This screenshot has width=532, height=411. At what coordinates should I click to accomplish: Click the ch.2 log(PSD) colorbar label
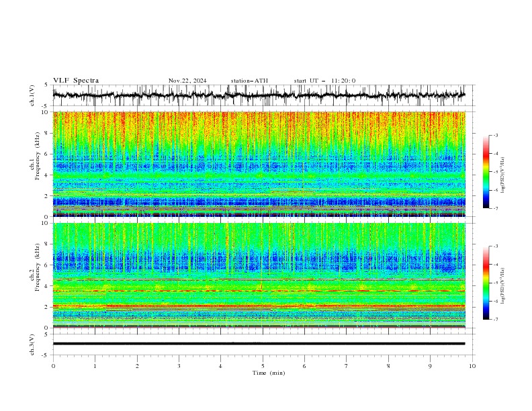coord(503,285)
